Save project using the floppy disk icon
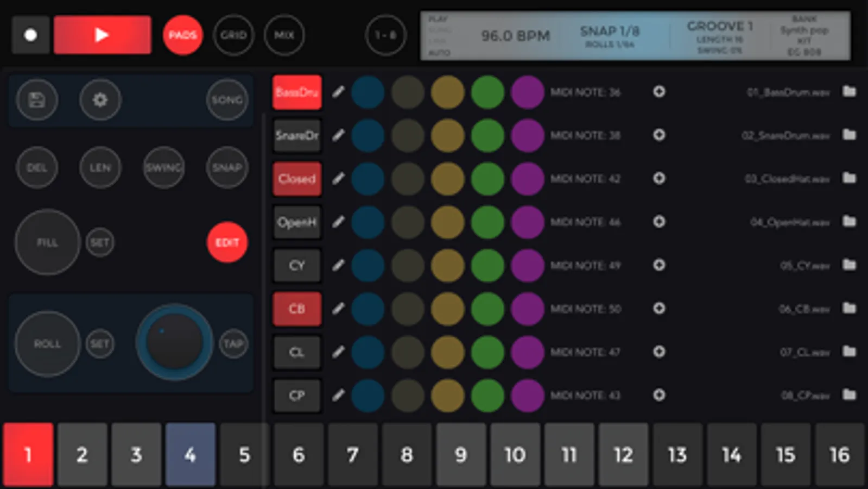This screenshot has width=868, height=489. [37, 100]
